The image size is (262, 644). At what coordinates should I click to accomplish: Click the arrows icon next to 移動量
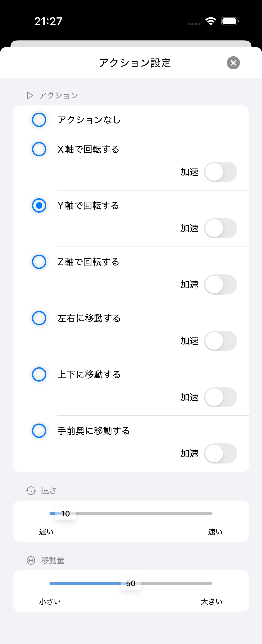31,560
